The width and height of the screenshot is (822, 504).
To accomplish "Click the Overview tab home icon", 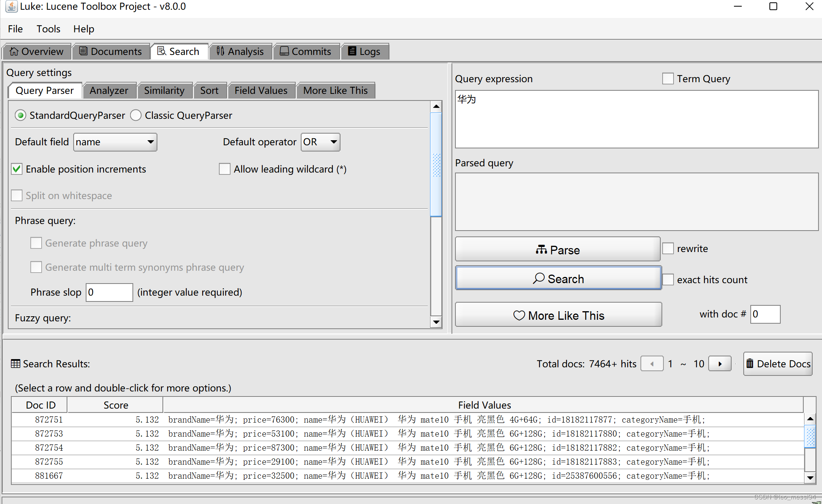I will coord(14,51).
